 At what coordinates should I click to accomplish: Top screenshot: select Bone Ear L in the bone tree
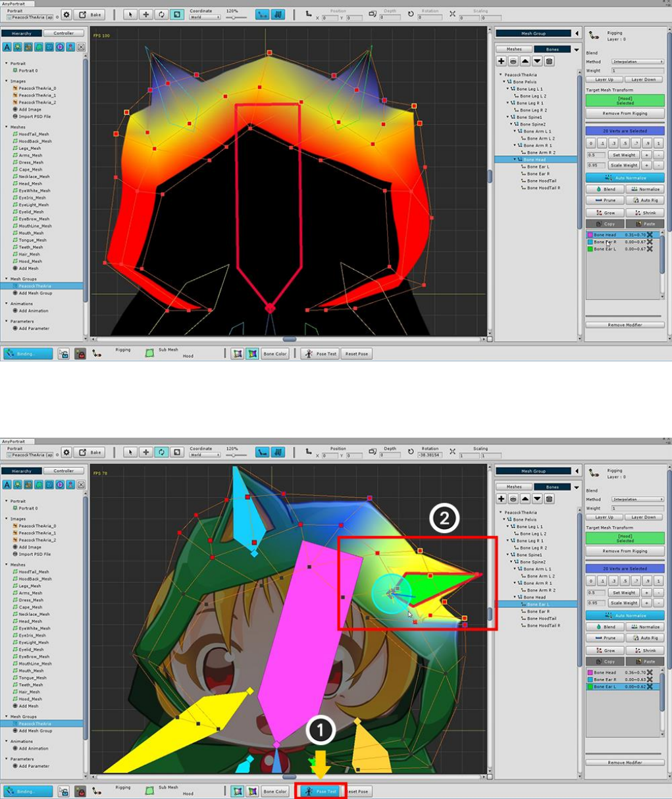click(x=537, y=167)
